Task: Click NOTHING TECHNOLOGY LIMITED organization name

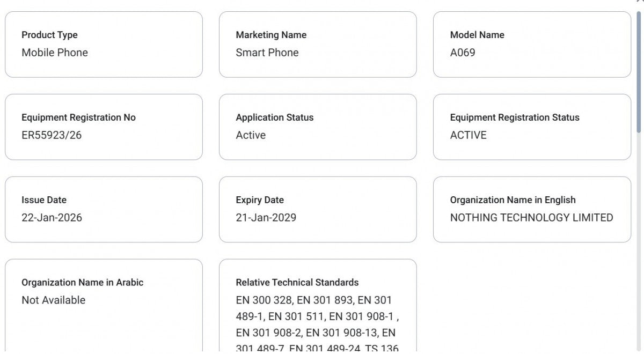Action: click(531, 218)
